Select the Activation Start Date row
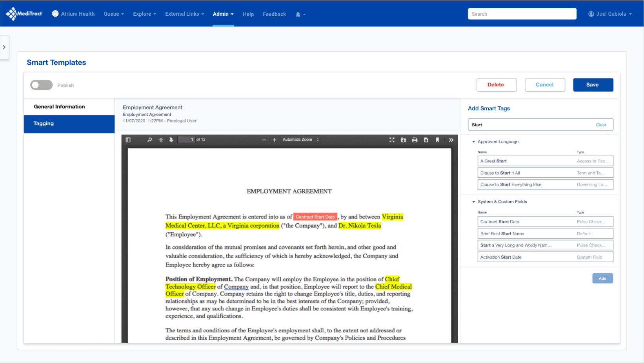Screen dimensions: 644x363 (545, 257)
